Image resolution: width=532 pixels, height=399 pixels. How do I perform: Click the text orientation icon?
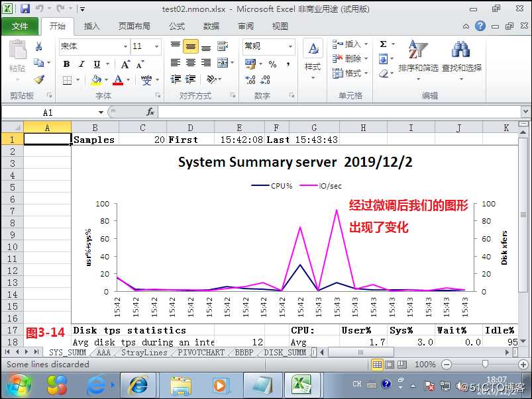point(211,79)
